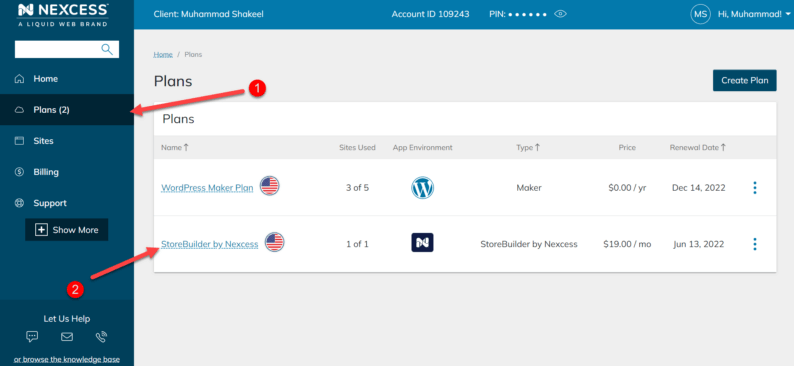Click the Home house icon

pyautogui.click(x=19, y=78)
